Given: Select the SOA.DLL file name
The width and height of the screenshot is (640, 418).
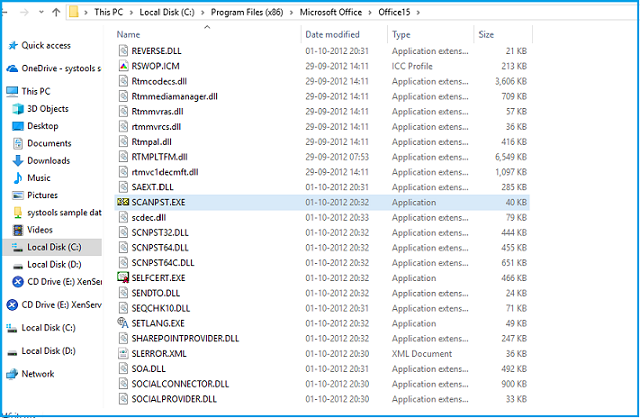Looking at the screenshot, I should click(148, 369).
